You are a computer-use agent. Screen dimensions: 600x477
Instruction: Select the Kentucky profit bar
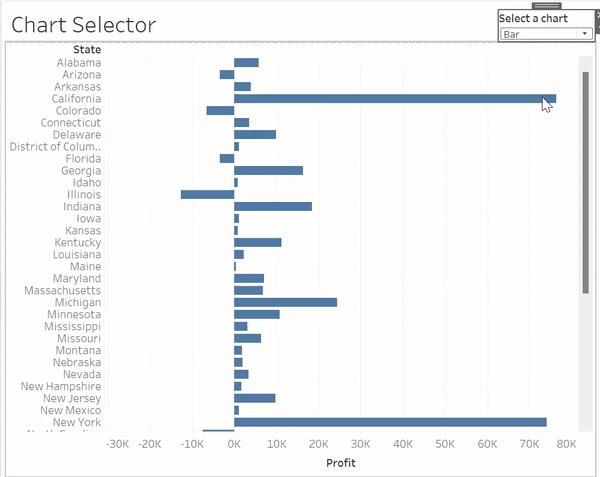pyautogui.click(x=257, y=242)
